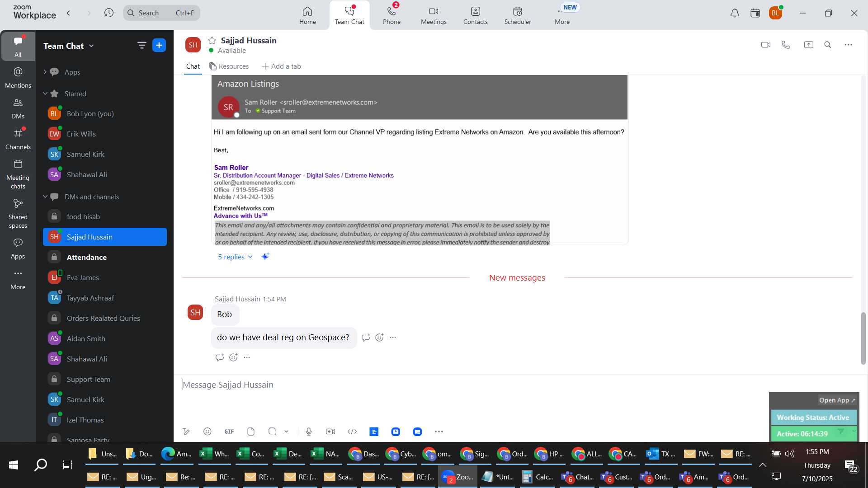Open Mentions in the left sidebar
This screenshot has height=488, width=868.
(18, 77)
